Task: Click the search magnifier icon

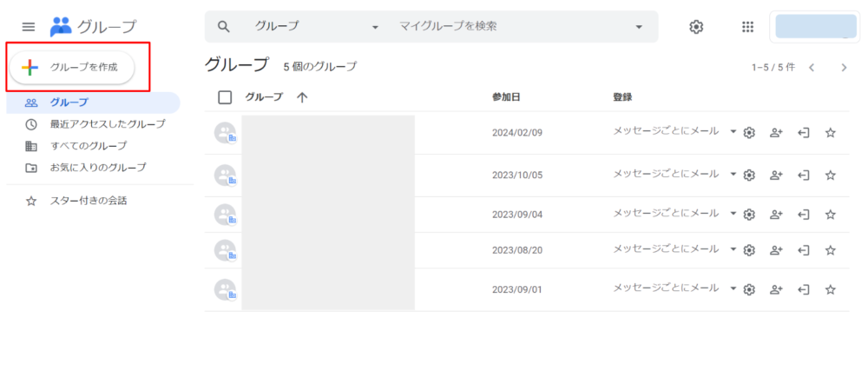Action: coord(224,27)
